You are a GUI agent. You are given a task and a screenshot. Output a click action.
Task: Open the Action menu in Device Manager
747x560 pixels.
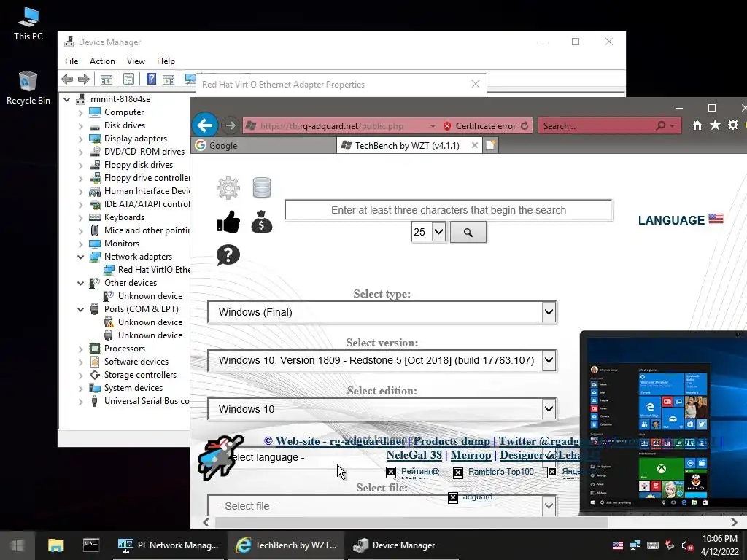102,61
